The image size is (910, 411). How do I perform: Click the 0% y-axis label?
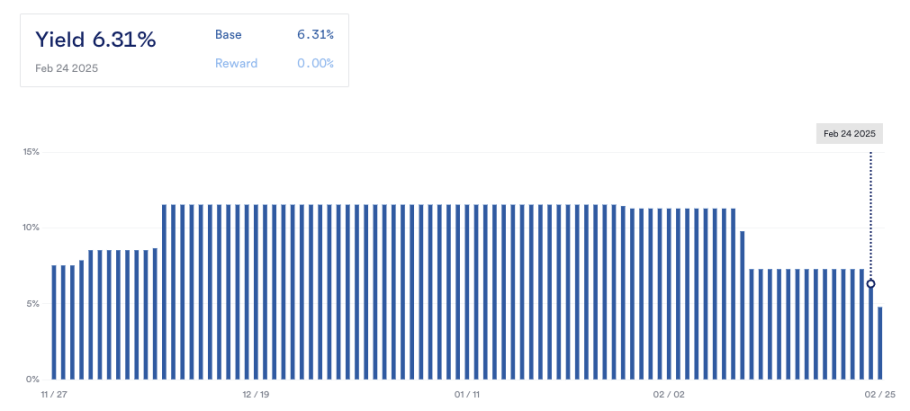coord(33,380)
